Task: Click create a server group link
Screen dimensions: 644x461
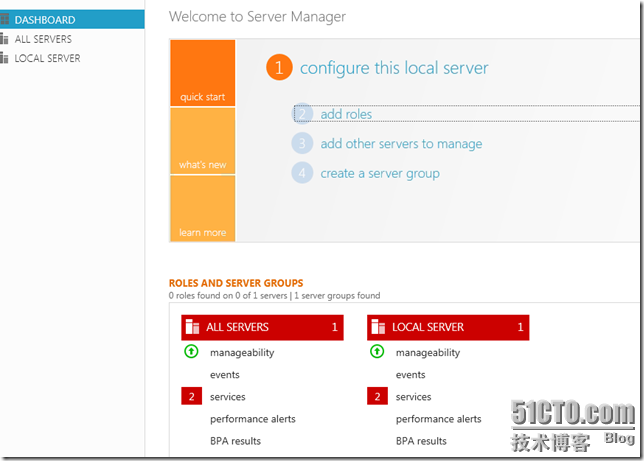Action: pyautogui.click(x=380, y=173)
